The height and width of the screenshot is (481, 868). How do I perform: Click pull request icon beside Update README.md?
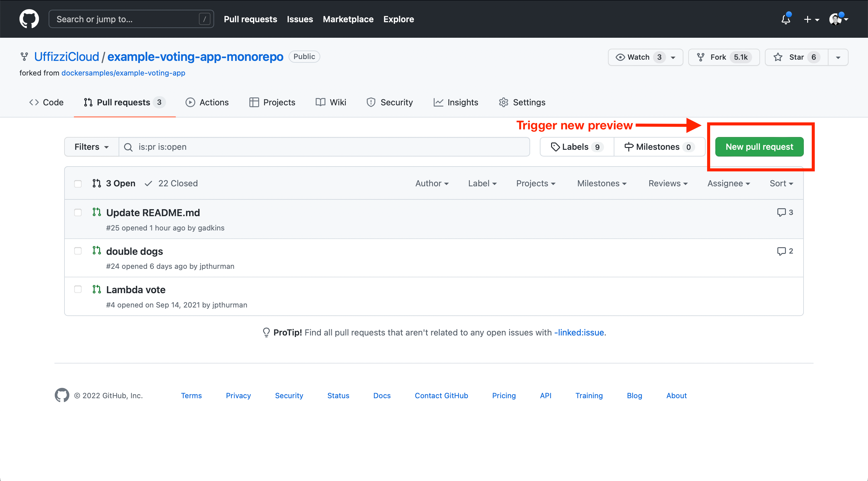[97, 212]
